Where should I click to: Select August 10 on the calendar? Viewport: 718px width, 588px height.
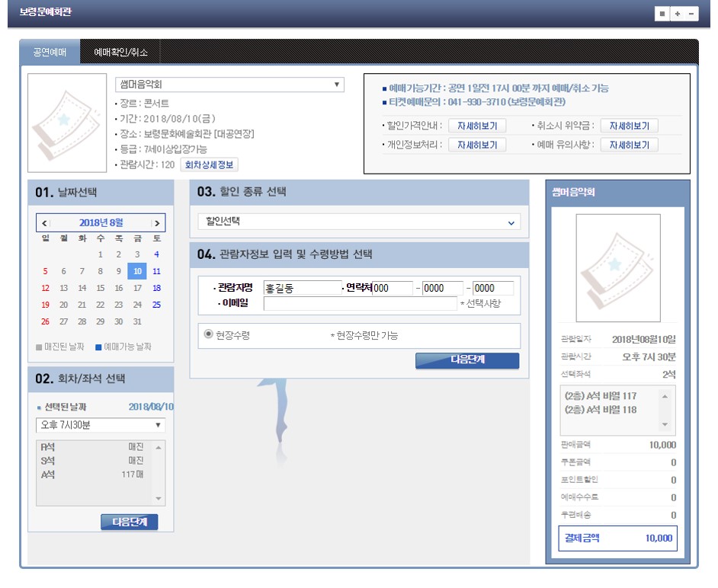click(137, 271)
